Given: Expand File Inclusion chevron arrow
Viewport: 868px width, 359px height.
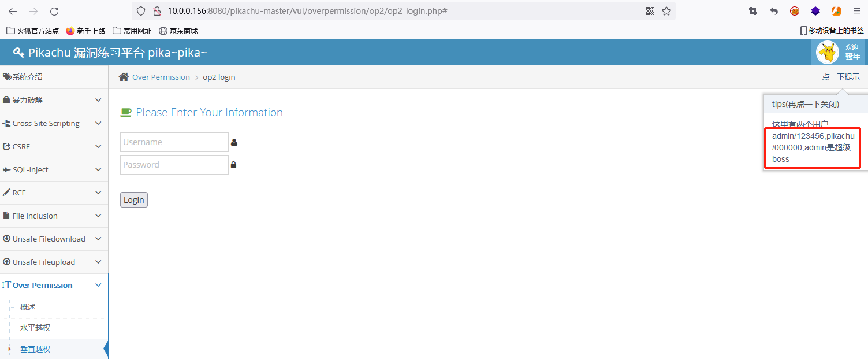Looking at the screenshot, I should 98,216.
